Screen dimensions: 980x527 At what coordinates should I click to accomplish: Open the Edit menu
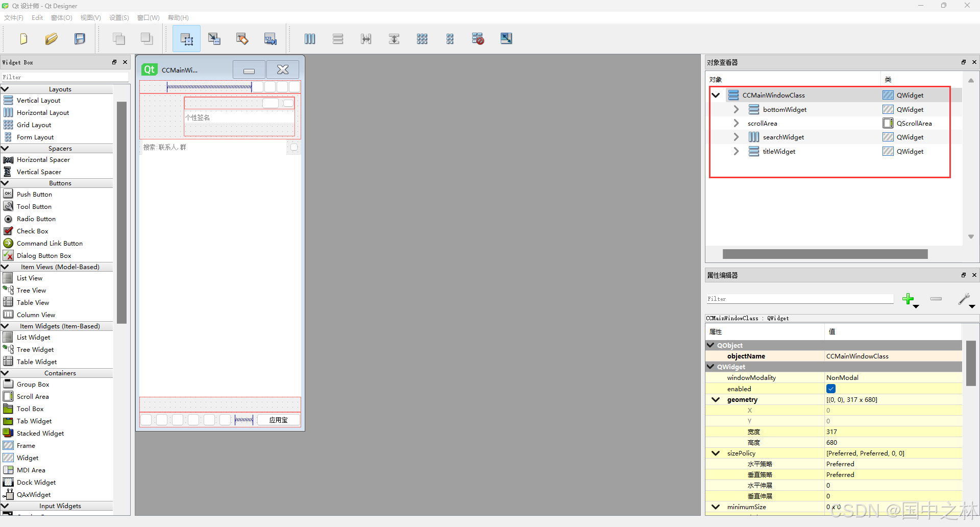pyautogui.click(x=37, y=18)
